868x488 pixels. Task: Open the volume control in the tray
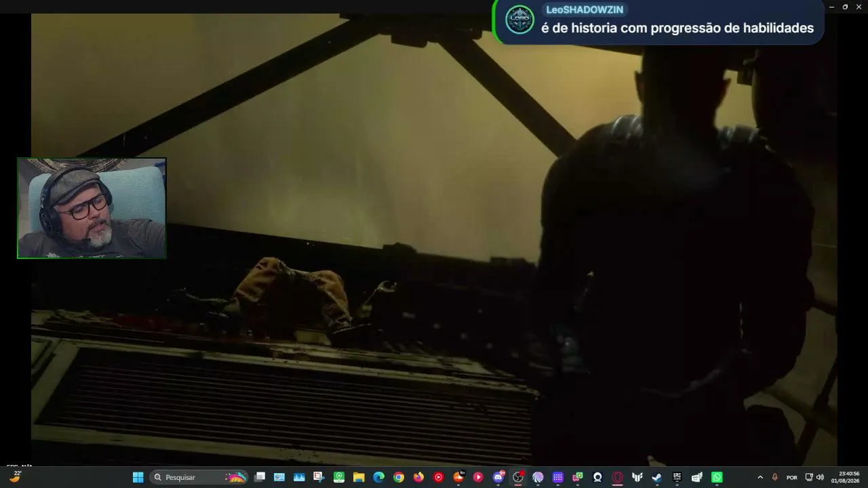point(820,477)
